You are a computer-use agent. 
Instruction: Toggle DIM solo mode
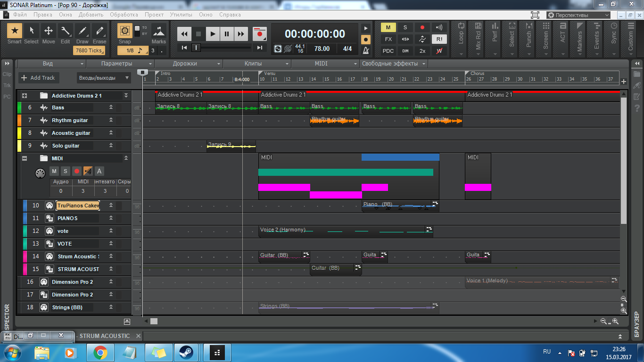pos(405,51)
